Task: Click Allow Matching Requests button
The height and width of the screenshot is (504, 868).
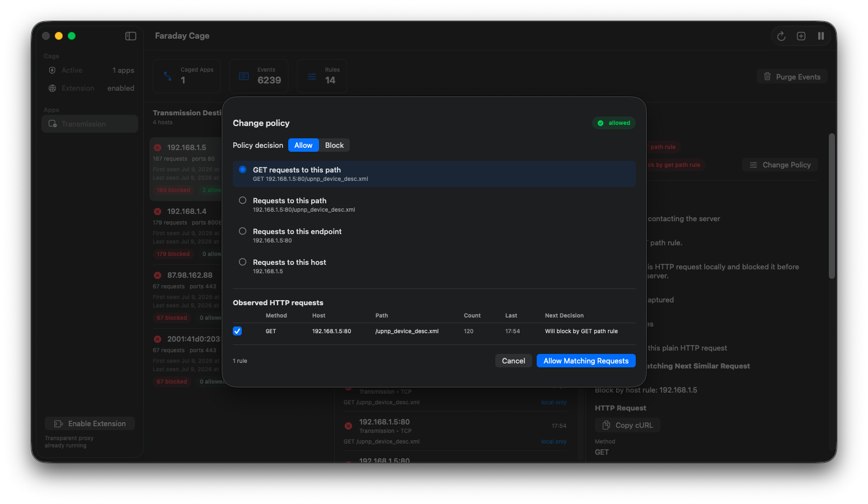Action: click(x=586, y=361)
